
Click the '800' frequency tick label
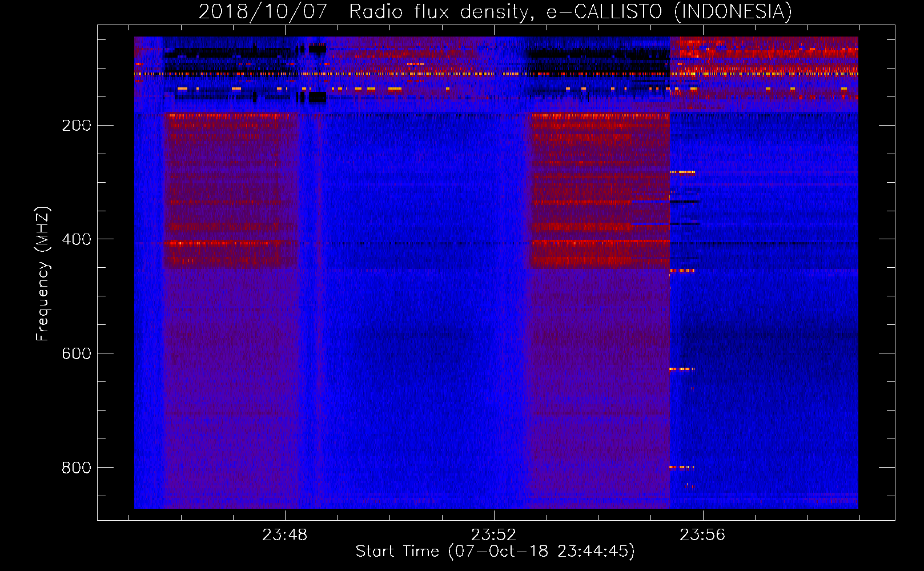[77, 468]
